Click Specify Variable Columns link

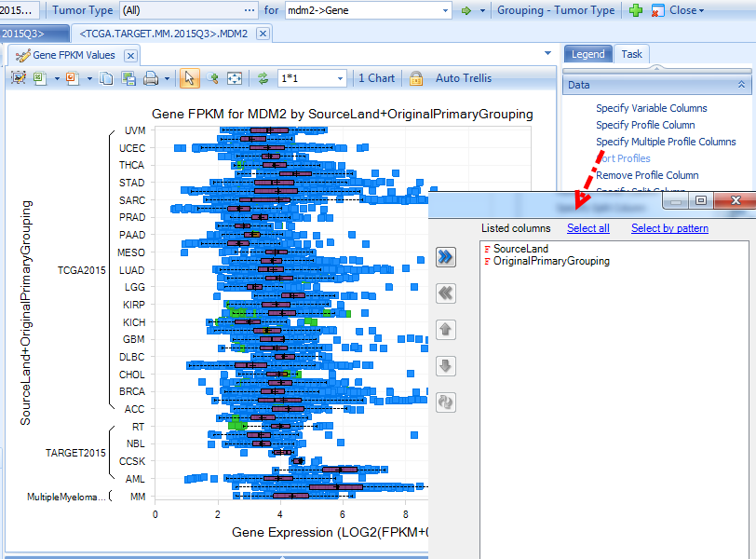point(652,108)
